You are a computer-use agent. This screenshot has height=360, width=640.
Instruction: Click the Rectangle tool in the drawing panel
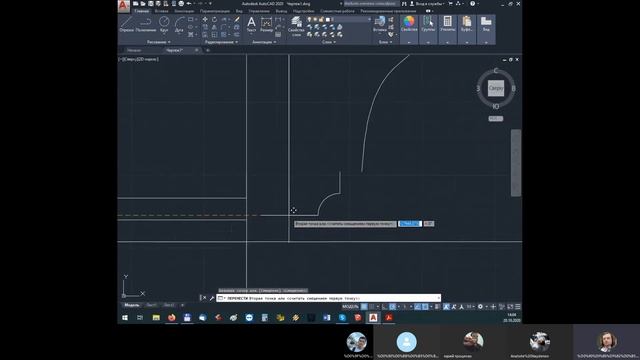tap(190, 19)
